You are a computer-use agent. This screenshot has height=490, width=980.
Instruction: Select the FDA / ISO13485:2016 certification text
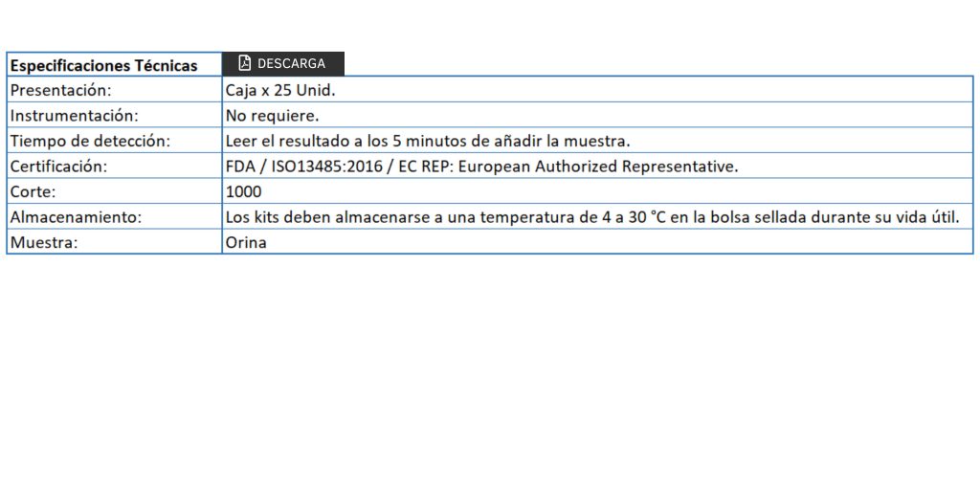click(303, 167)
